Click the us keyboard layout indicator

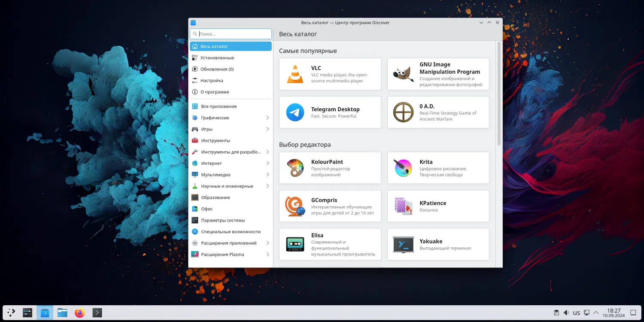click(x=577, y=313)
